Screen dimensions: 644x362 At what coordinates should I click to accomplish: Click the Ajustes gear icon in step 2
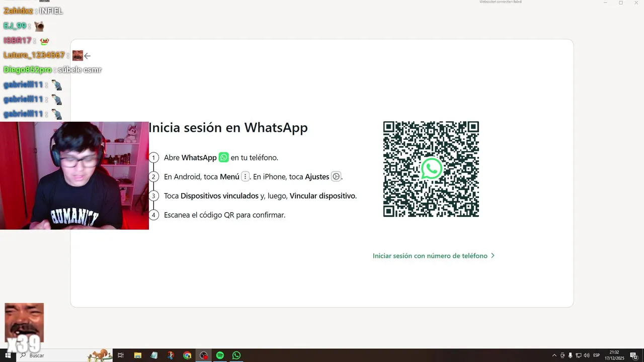(x=336, y=176)
